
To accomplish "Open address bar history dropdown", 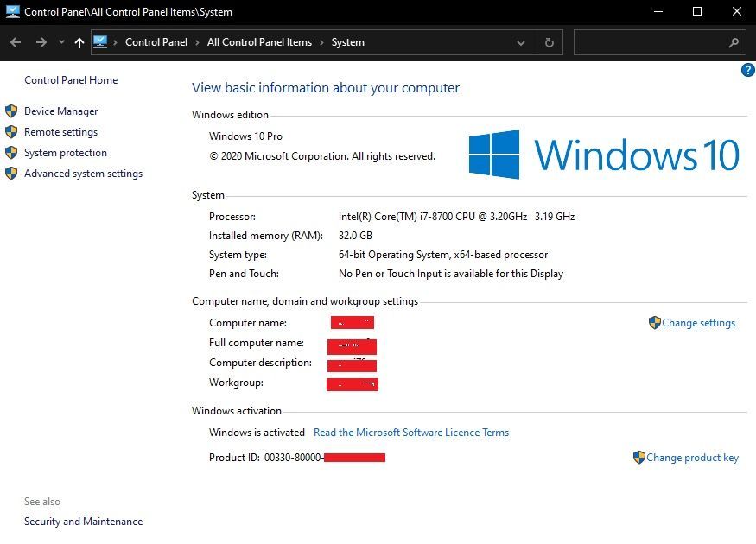I will 521,43.
